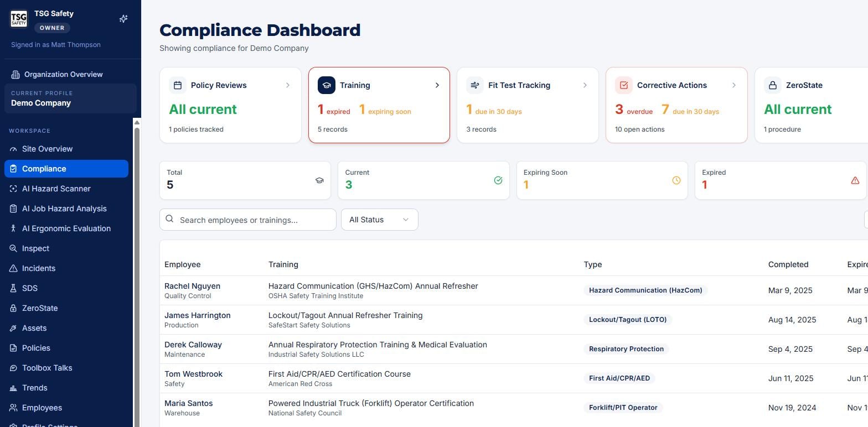The image size is (868, 427).
Task: Open AI Hazard Scanner
Action: pos(66,189)
